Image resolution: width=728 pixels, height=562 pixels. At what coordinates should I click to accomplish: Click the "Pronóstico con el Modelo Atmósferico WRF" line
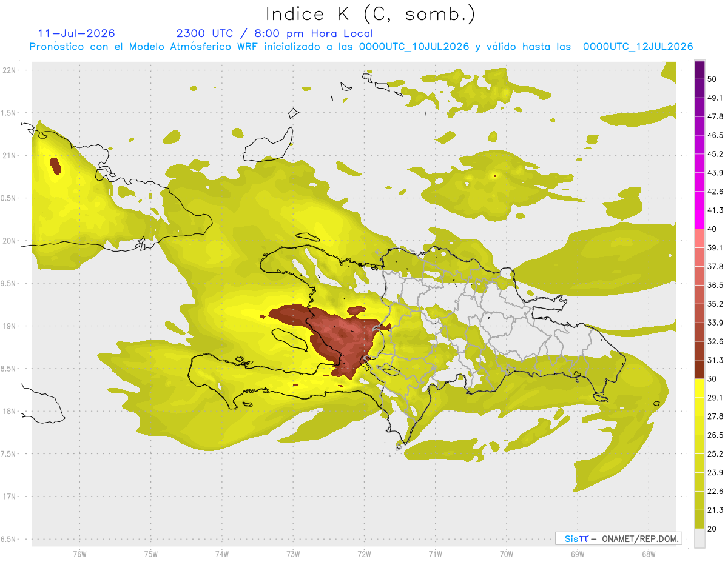(361, 47)
